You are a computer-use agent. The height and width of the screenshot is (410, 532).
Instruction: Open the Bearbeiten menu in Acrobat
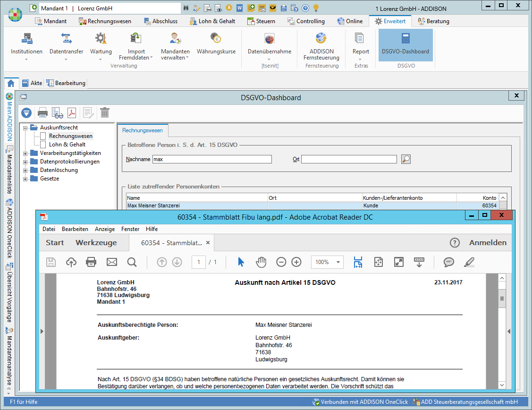tap(75, 229)
